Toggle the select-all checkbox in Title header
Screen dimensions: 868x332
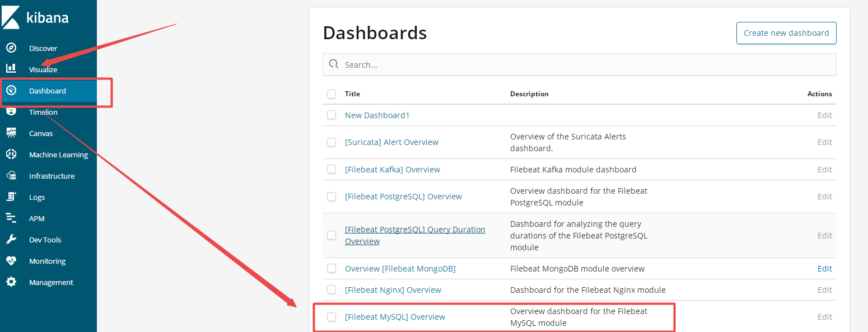(332, 94)
